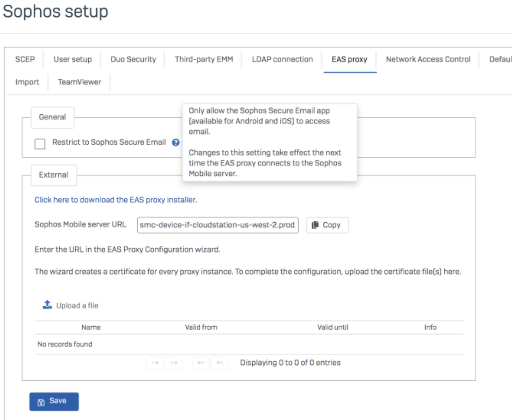Image resolution: width=512 pixels, height=420 pixels.
Task: Select the Third-party EMM tab
Action: pyautogui.click(x=204, y=59)
